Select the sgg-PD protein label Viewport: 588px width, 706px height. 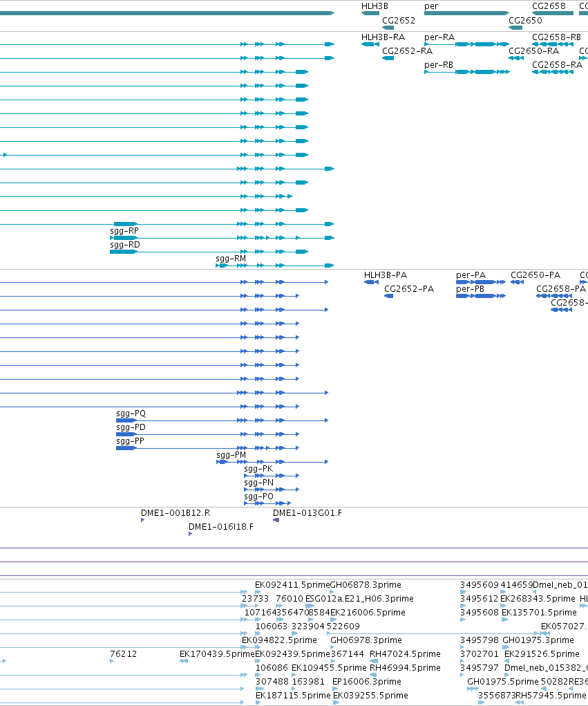tap(131, 427)
